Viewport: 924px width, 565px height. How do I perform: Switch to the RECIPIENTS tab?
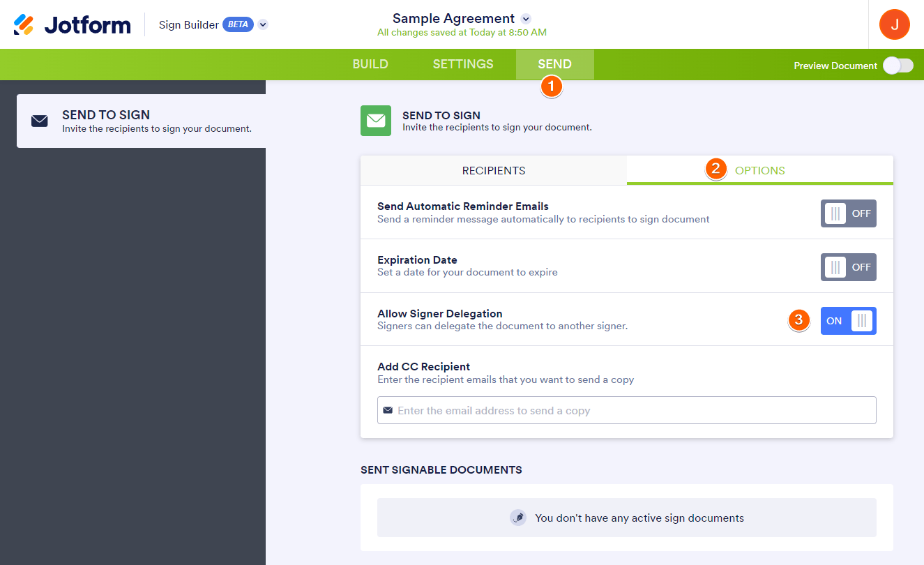click(x=494, y=170)
